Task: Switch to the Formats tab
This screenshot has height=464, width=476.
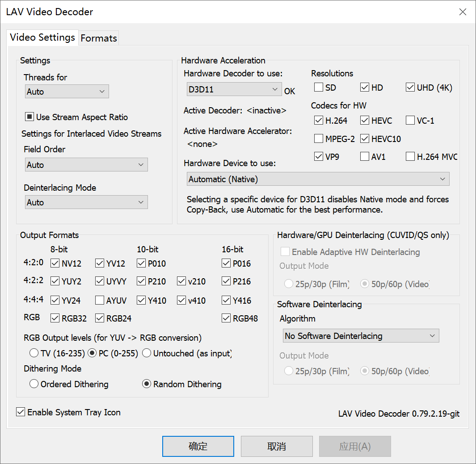Action: click(98, 38)
